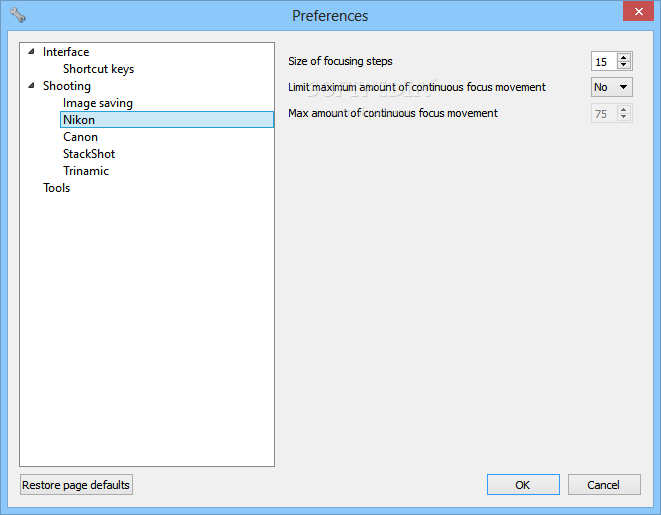Collapse the Interface tree node

(31, 52)
